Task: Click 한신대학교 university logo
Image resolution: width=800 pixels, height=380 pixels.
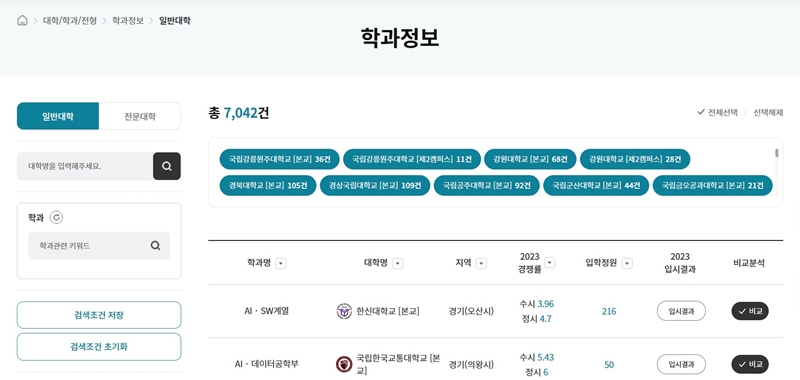Action: [x=344, y=311]
